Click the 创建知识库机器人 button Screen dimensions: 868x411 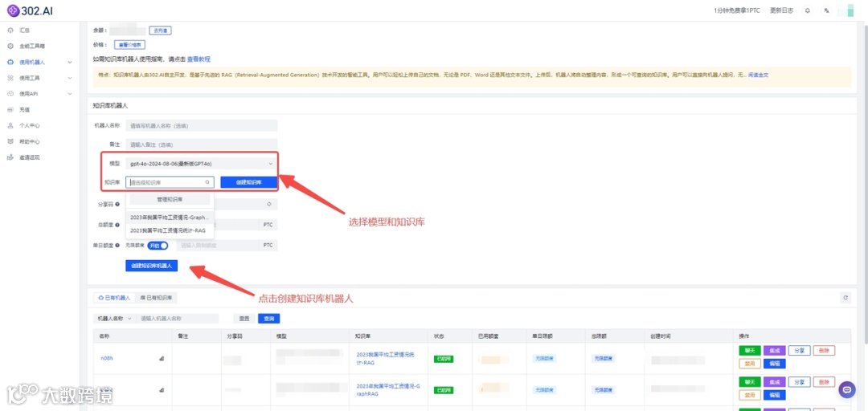pyautogui.click(x=152, y=266)
